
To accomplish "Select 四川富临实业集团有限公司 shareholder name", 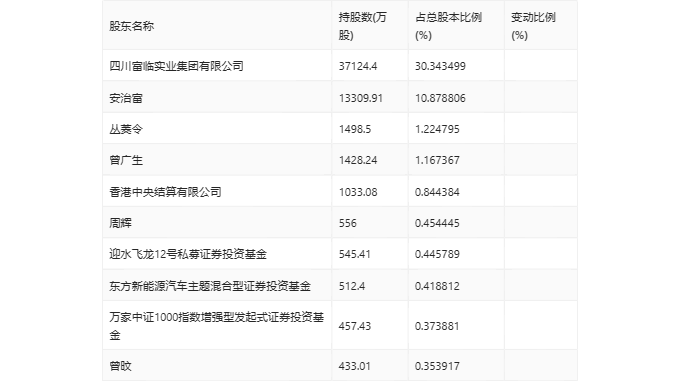I will 176,66.
